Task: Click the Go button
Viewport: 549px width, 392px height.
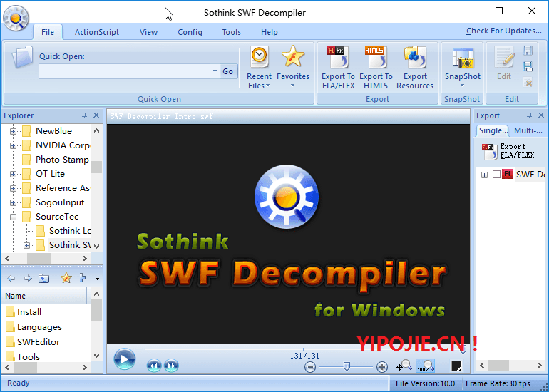Action: [x=228, y=71]
